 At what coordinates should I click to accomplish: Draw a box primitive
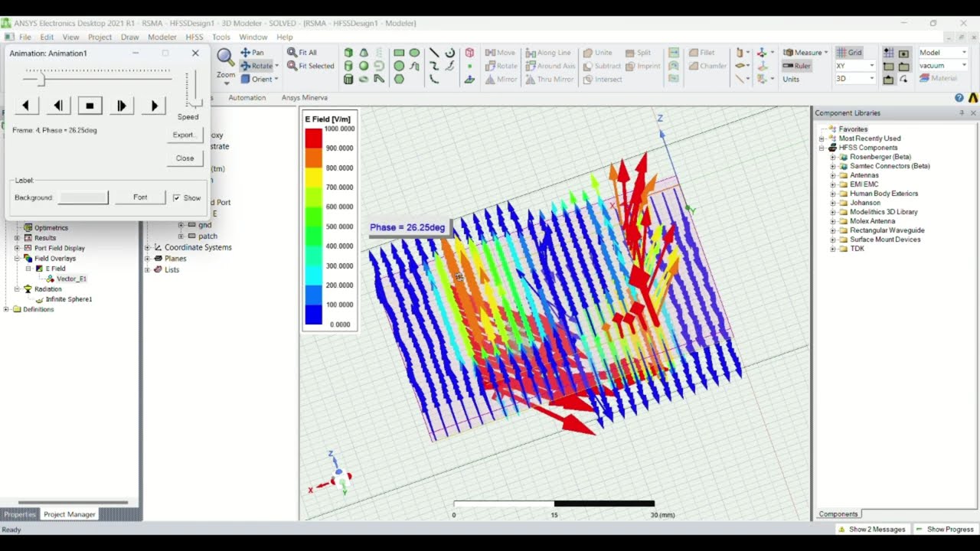[348, 53]
